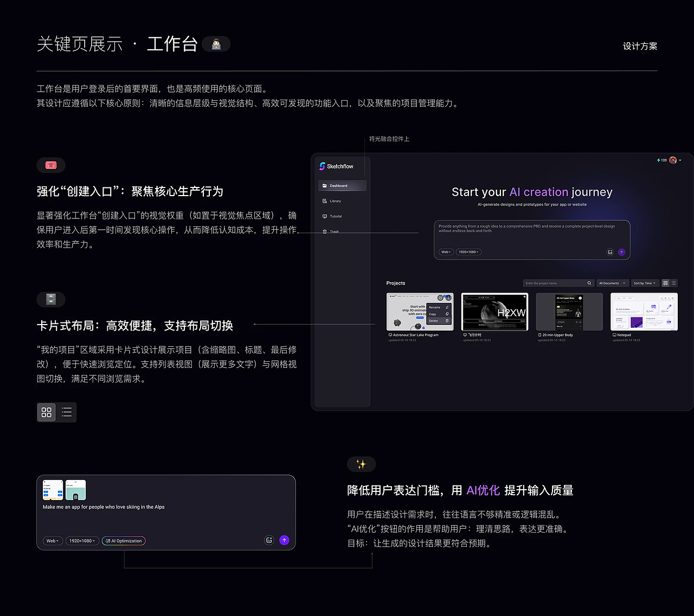Viewport: 694px width, 616px height.
Task: Open the Sort by: Time dropdown
Action: point(644,283)
